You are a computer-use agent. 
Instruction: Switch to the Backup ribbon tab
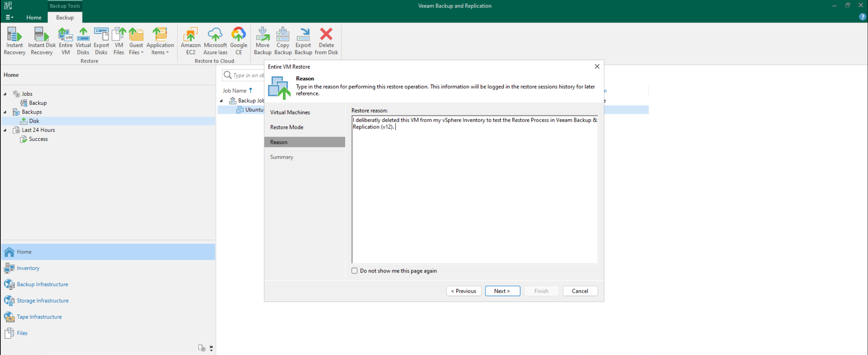pos(65,17)
